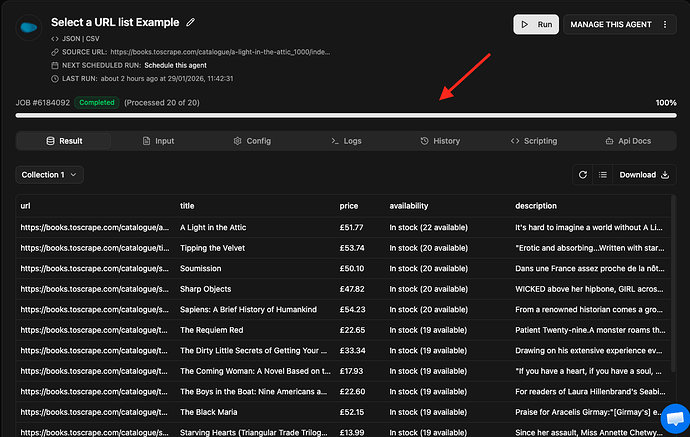
Task: Open the Scripting tab
Action: coord(534,141)
